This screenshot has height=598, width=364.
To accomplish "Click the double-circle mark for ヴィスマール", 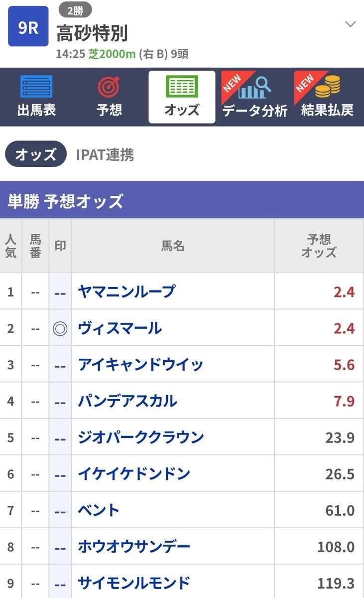I will (x=60, y=328).
